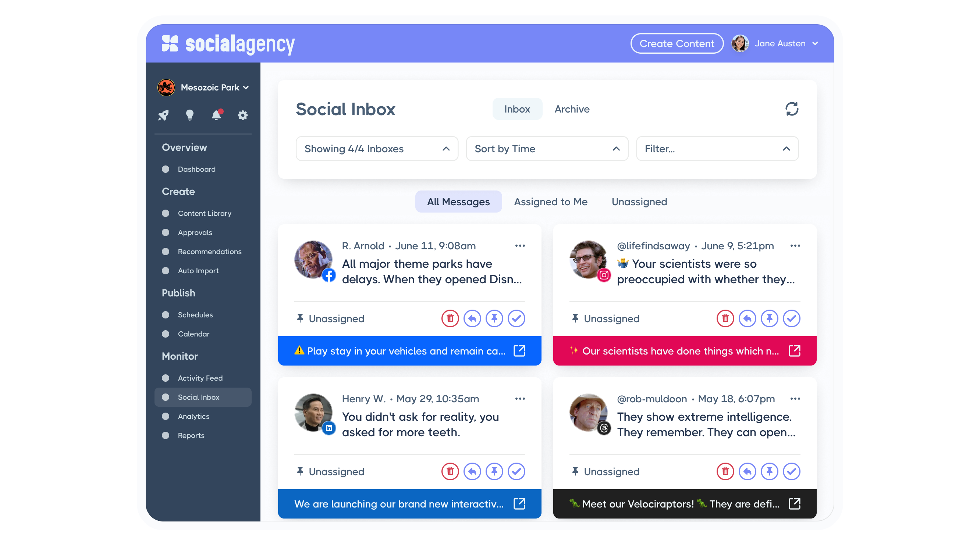Reply to @lifefindsaway's message
The height and width of the screenshot is (545, 980).
tap(747, 318)
